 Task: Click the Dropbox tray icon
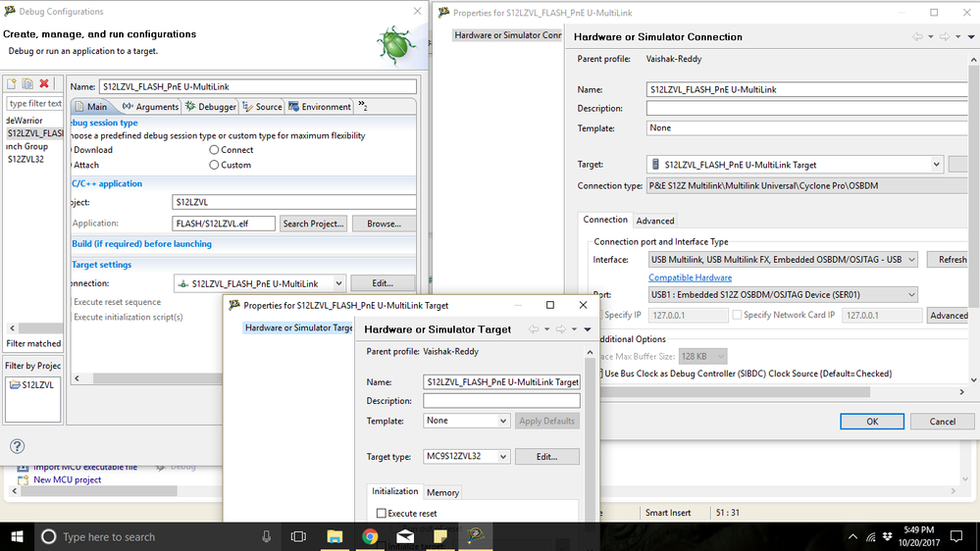(888, 536)
